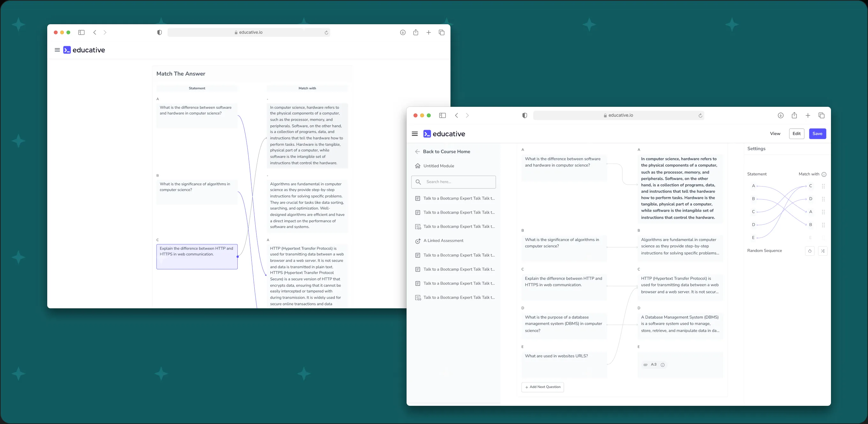Reload page in back browser window
This screenshot has height=424, width=868.
(x=326, y=33)
